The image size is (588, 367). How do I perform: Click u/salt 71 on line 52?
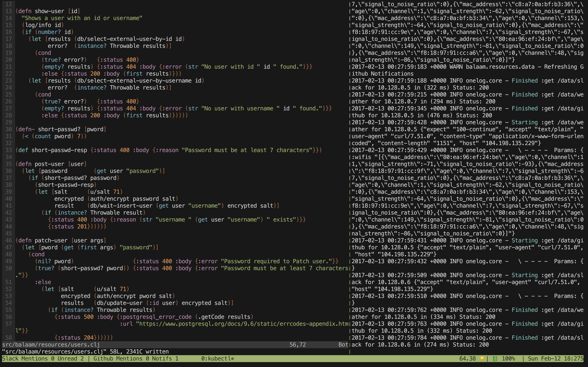(x=111, y=289)
